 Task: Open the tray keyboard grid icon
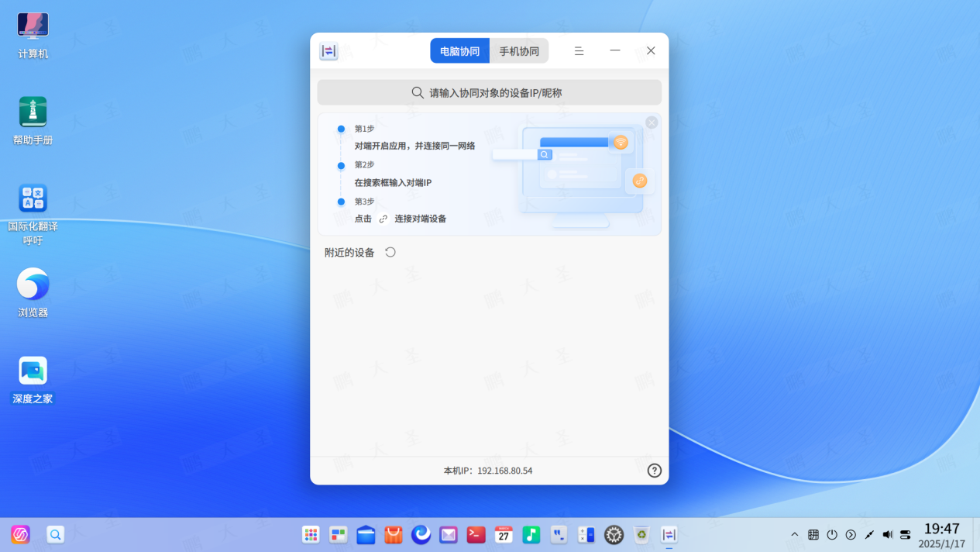click(813, 534)
